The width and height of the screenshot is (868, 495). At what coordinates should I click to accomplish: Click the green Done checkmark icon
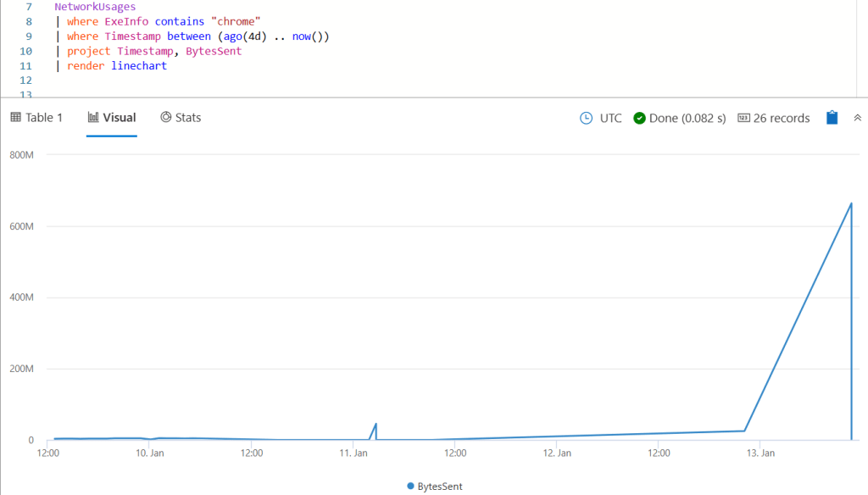tap(640, 119)
